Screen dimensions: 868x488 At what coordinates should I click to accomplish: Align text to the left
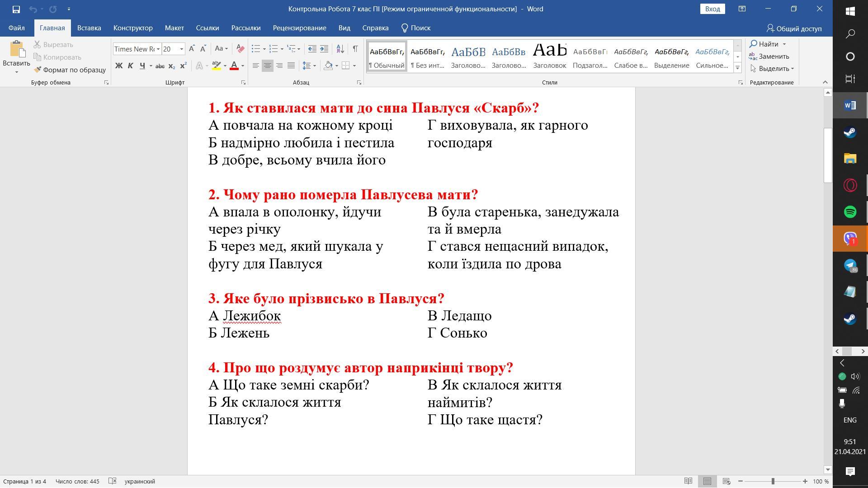(x=255, y=66)
